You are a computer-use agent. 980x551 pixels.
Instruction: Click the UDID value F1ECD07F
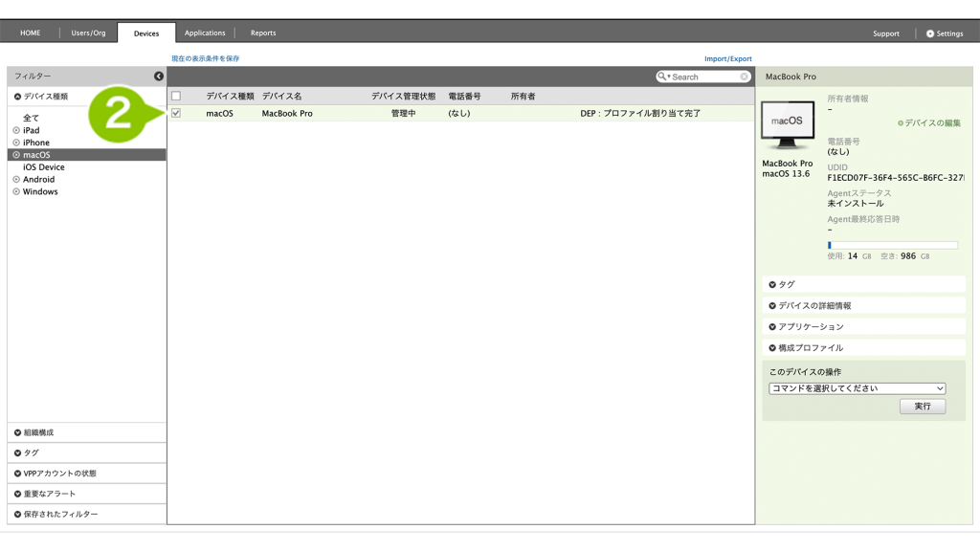tap(896, 177)
